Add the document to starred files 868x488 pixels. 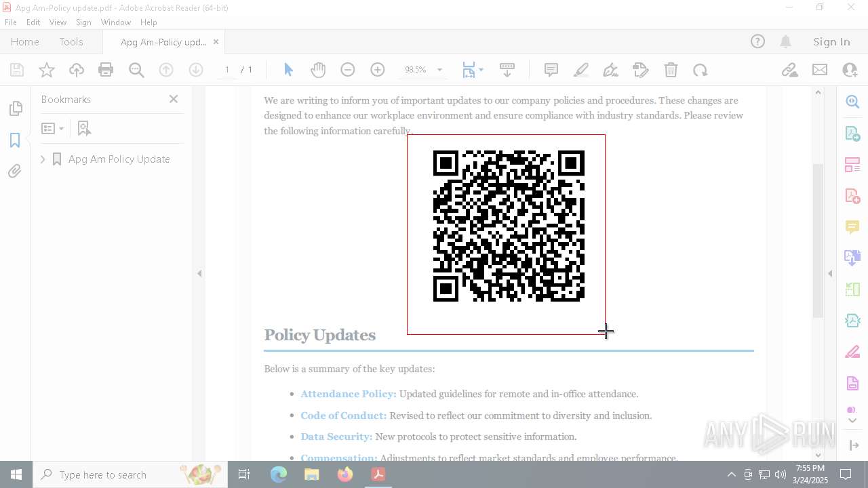[x=47, y=70]
